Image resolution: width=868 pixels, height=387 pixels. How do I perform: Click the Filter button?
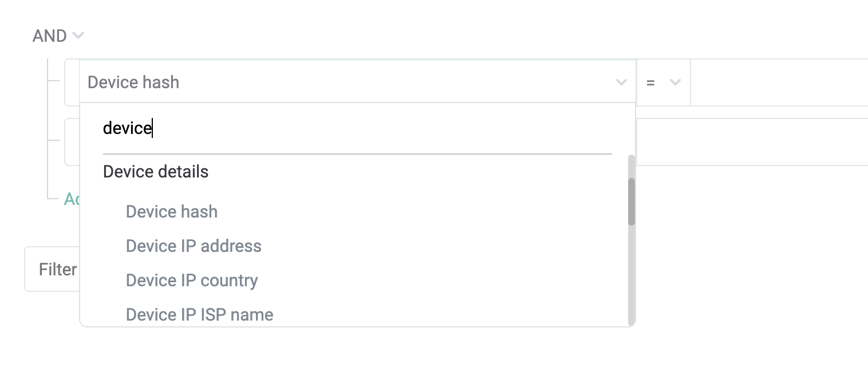point(57,269)
